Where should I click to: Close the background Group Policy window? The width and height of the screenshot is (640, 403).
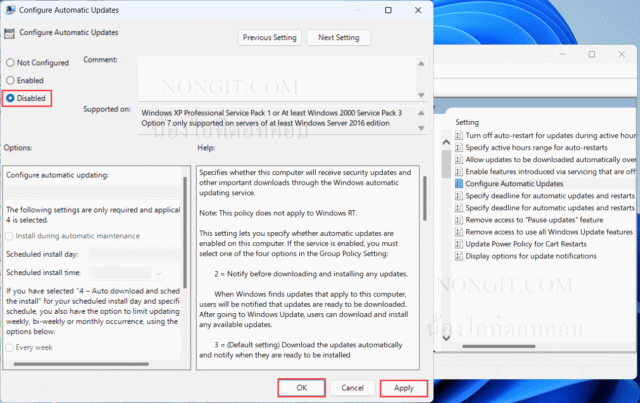pyautogui.click(x=621, y=54)
